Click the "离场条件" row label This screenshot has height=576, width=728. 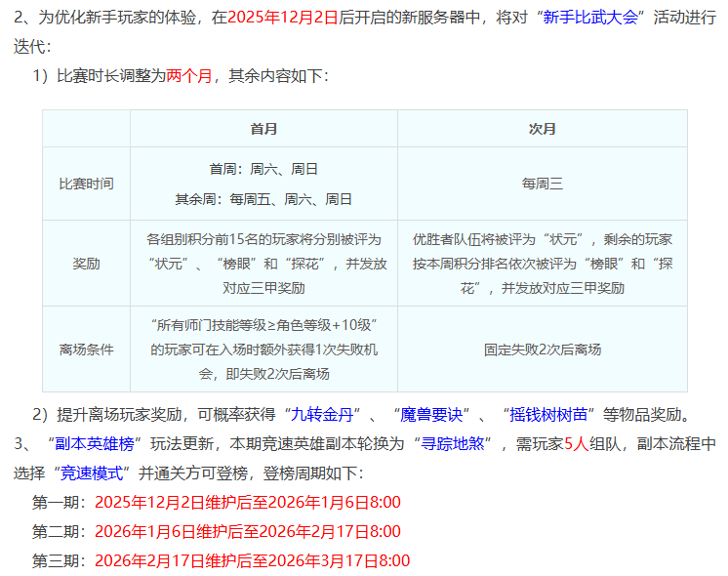click(x=86, y=349)
